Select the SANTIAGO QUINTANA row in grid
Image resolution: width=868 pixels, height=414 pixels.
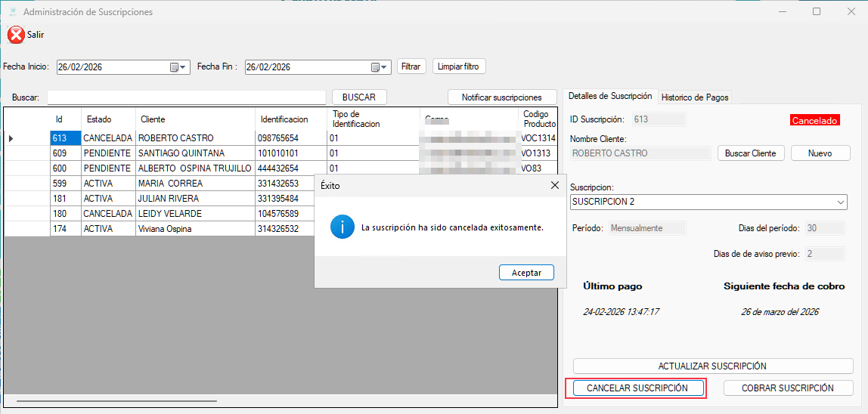[x=181, y=153]
